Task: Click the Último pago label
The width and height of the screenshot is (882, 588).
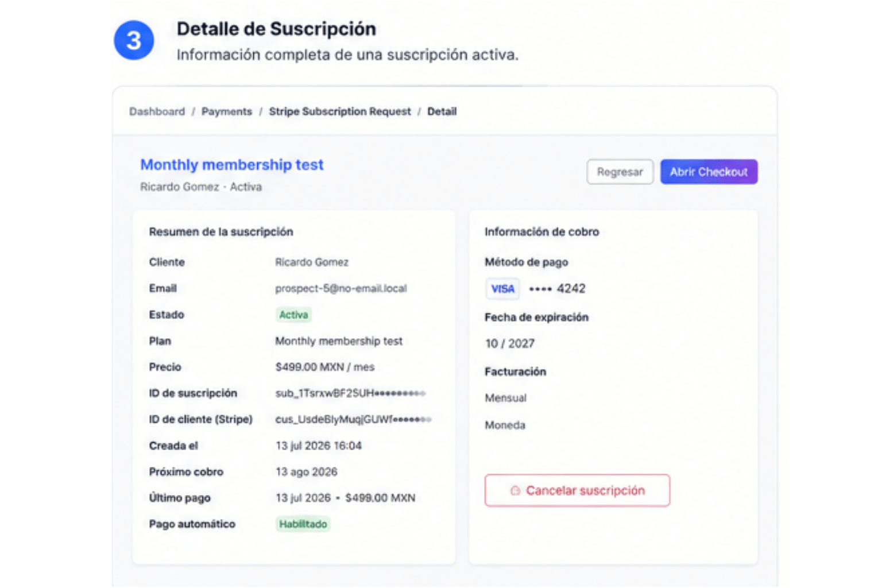Action: (180, 498)
